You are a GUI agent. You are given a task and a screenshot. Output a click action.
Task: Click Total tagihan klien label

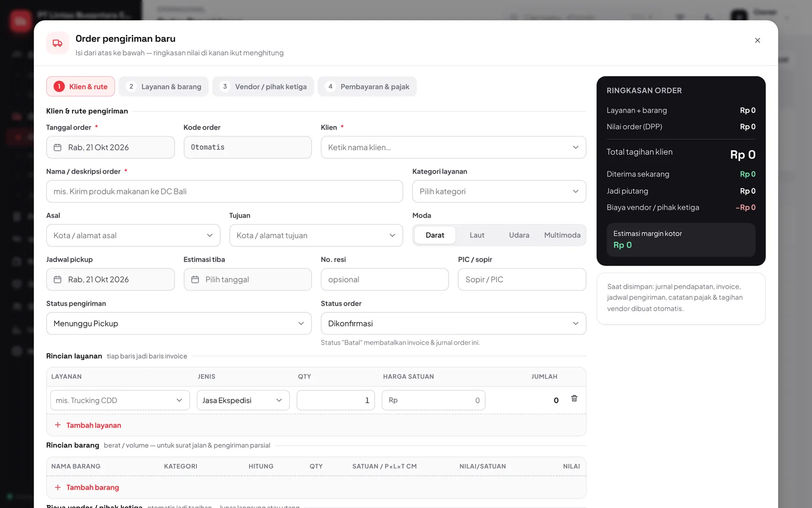click(x=639, y=152)
